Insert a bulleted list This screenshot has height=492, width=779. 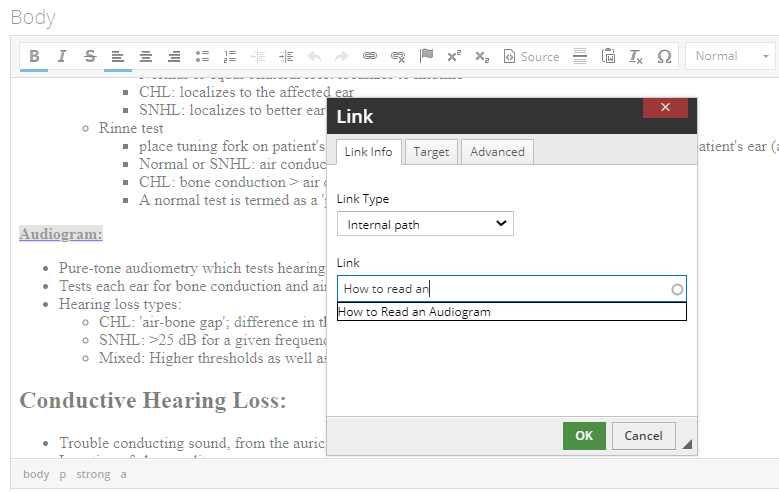click(x=202, y=56)
